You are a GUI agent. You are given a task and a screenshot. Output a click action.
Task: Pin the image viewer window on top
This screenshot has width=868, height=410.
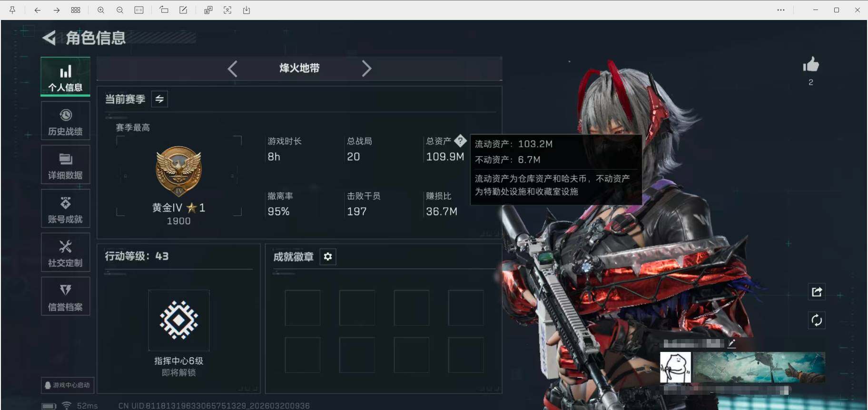click(x=12, y=10)
